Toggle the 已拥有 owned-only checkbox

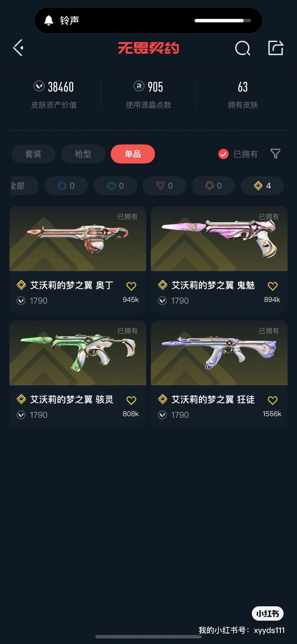[x=223, y=154]
